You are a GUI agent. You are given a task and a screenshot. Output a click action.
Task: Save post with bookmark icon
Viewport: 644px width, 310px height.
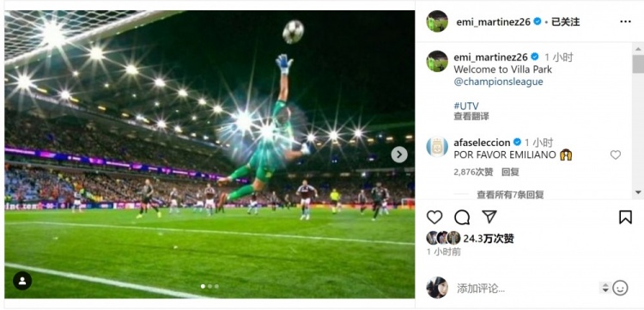625,216
